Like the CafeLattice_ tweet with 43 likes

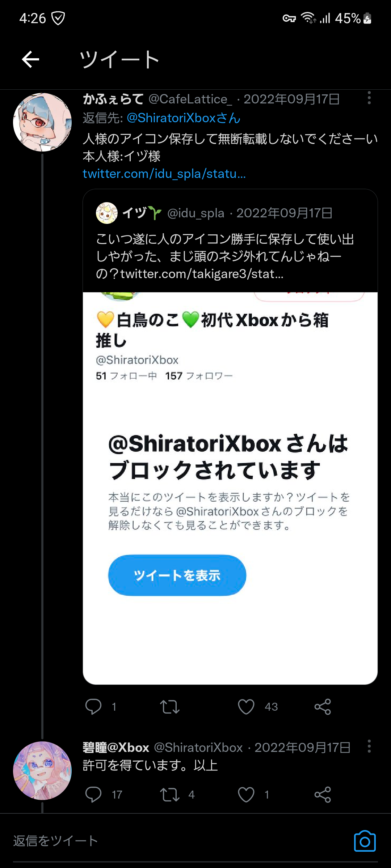coord(246,706)
